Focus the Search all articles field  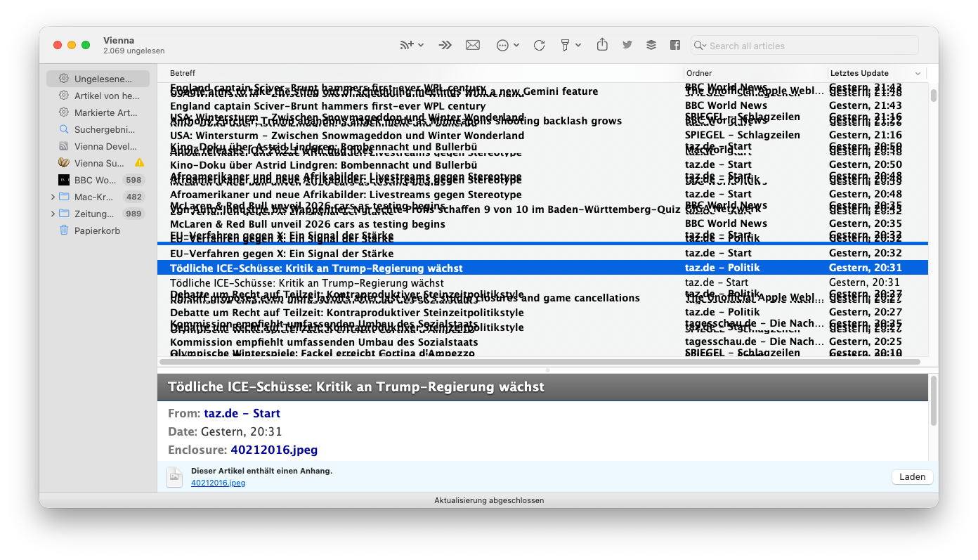808,46
